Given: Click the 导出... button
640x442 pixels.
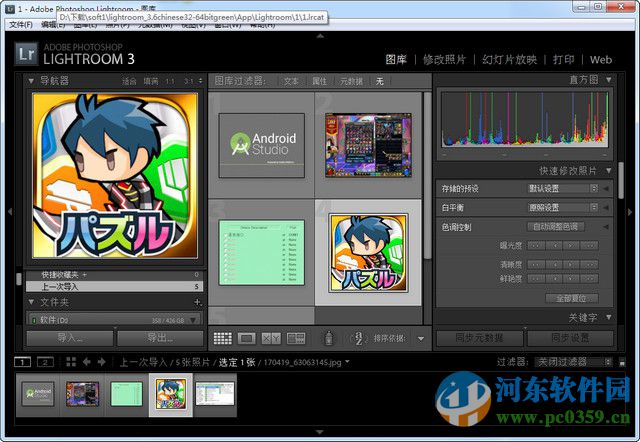Looking at the screenshot, I should [160, 338].
